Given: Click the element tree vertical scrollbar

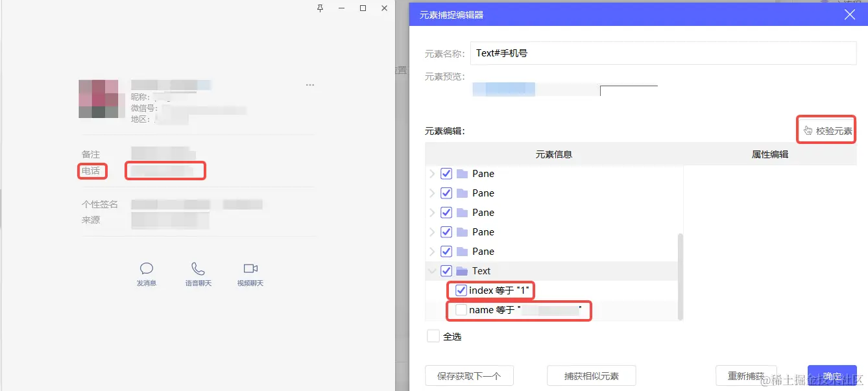Looking at the screenshot, I should pos(680,276).
